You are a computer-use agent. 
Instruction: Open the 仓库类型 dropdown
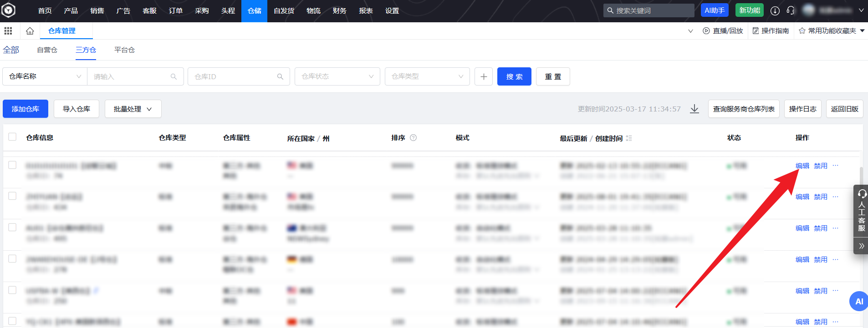pyautogui.click(x=427, y=76)
